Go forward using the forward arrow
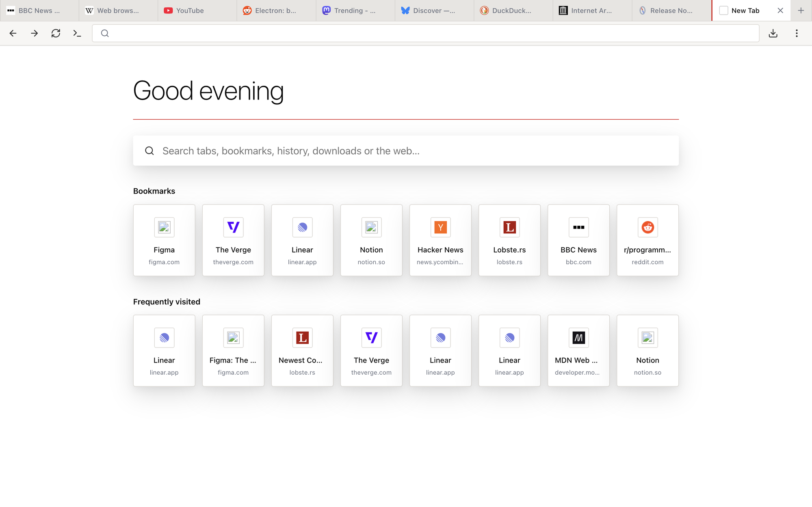Viewport: 812px width, 507px height. [x=35, y=33]
